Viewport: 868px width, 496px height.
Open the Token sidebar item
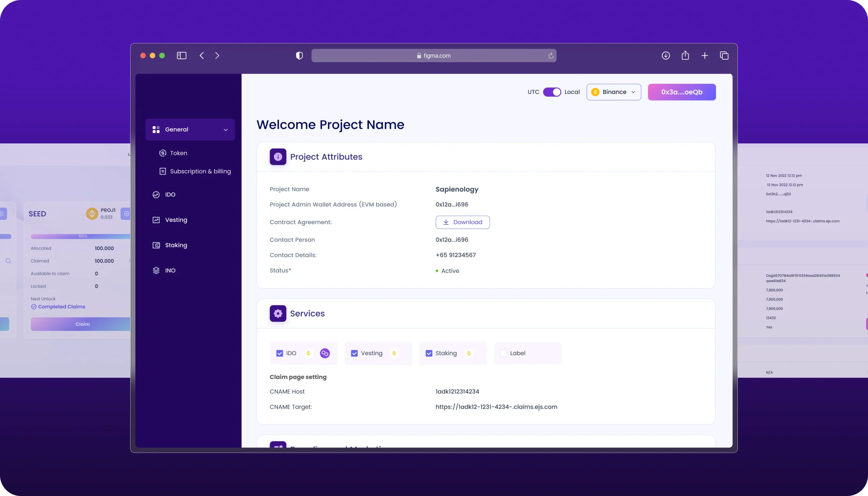coord(178,153)
